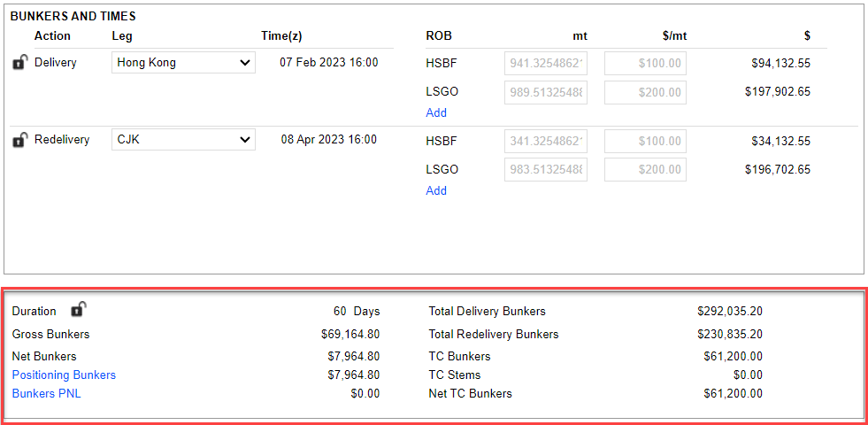The width and height of the screenshot is (868, 425).
Task: Open the Bunkers PNL link
Action: (x=46, y=393)
